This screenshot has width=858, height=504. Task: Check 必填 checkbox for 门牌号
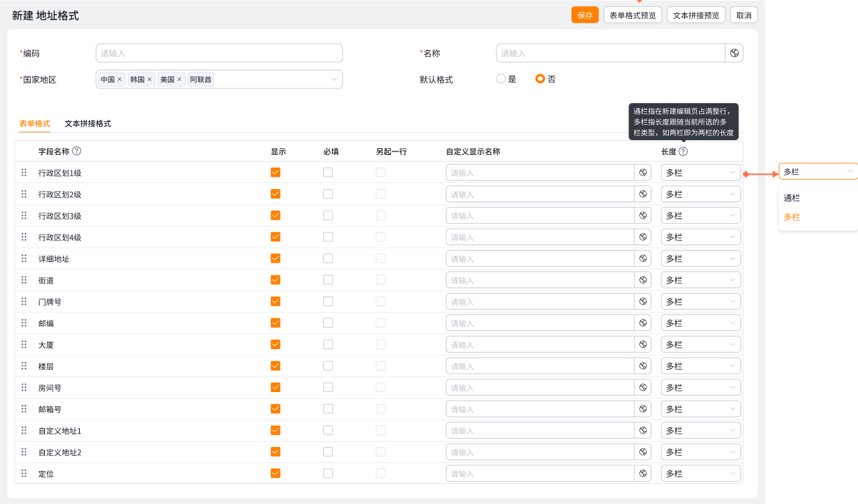tap(328, 302)
